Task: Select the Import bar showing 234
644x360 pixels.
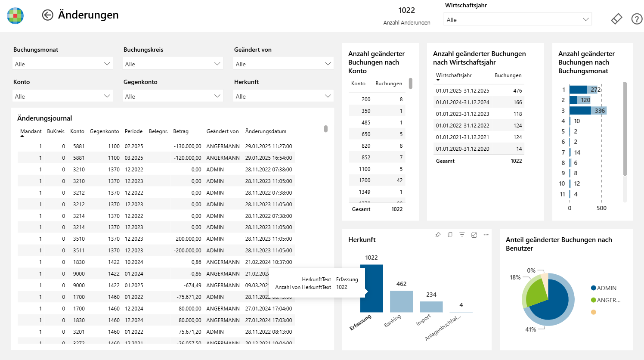Action: tap(431, 307)
